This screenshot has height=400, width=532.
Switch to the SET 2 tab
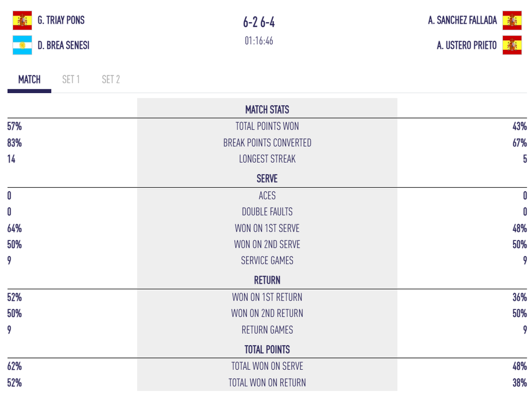[111, 80]
